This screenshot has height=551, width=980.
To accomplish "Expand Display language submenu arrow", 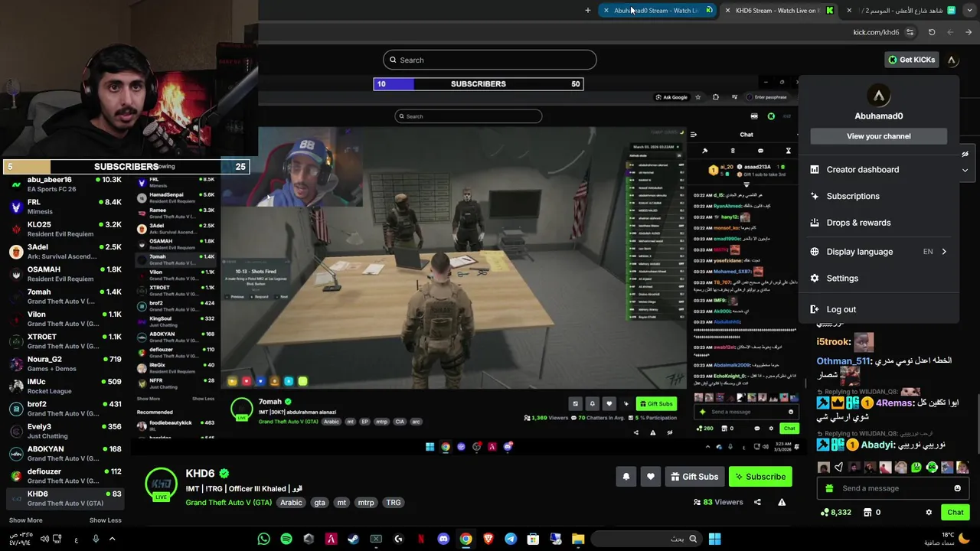I will coord(944,252).
